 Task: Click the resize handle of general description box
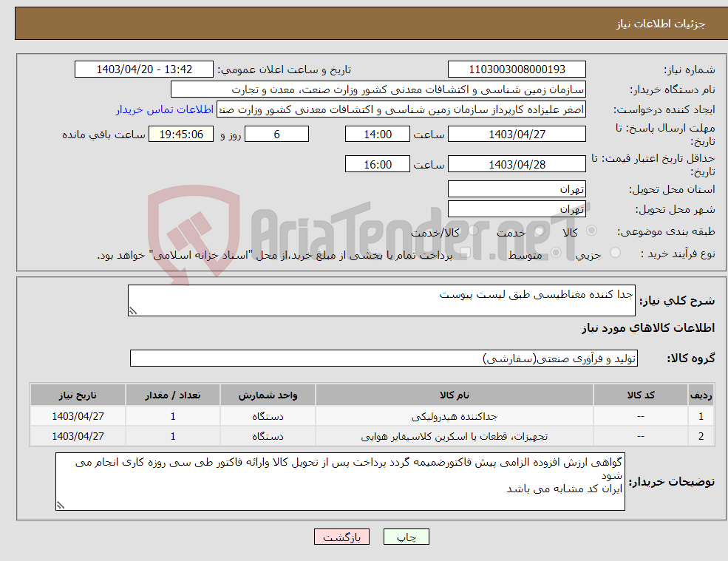click(133, 311)
